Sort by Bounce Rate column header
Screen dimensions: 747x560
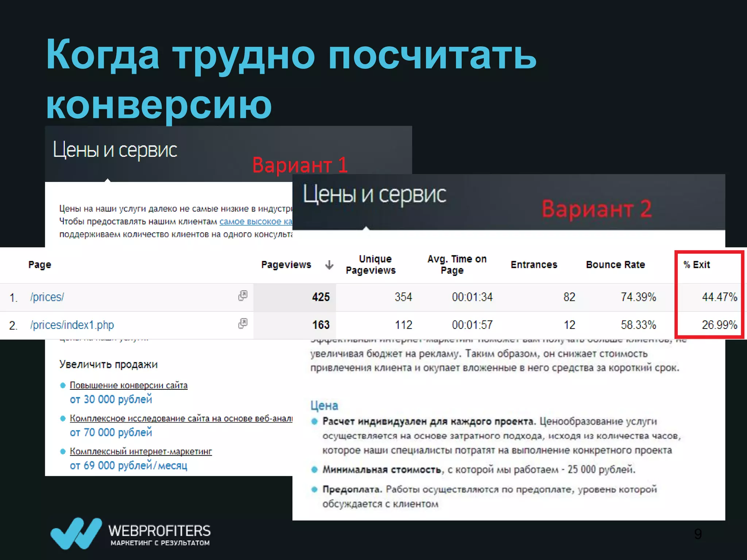(x=616, y=265)
